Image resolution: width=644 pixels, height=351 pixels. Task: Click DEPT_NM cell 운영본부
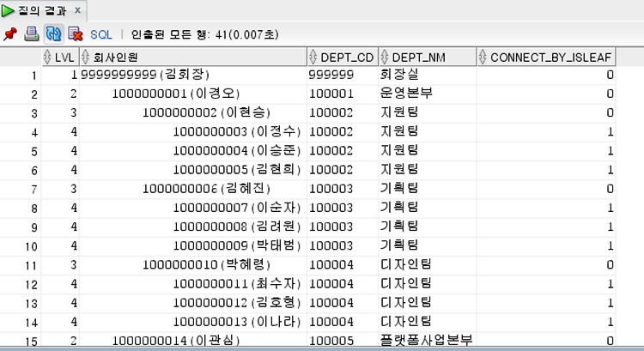(427, 94)
